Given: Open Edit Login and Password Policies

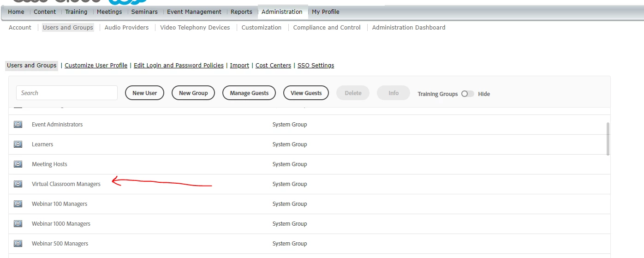Looking at the screenshot, I should (179, 66).
